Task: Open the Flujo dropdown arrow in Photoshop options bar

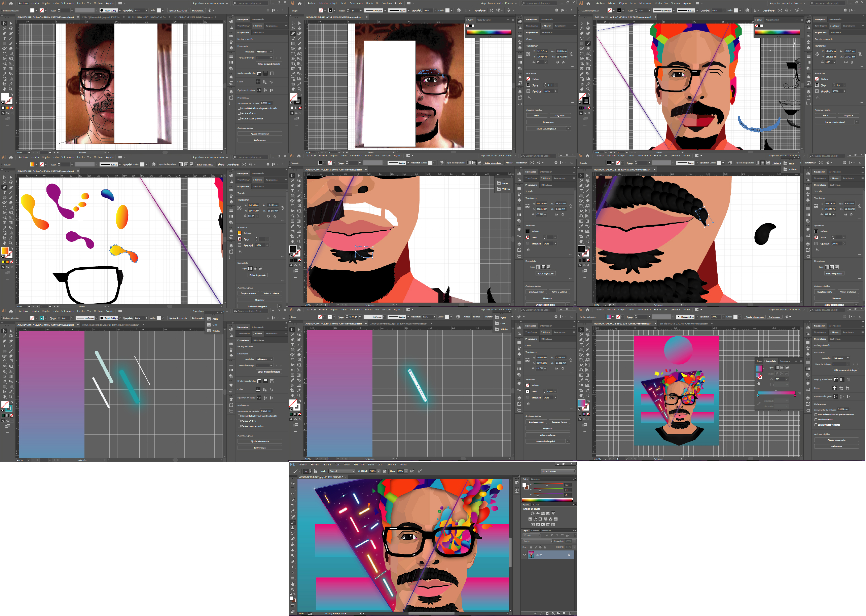Action: [406, 471]
